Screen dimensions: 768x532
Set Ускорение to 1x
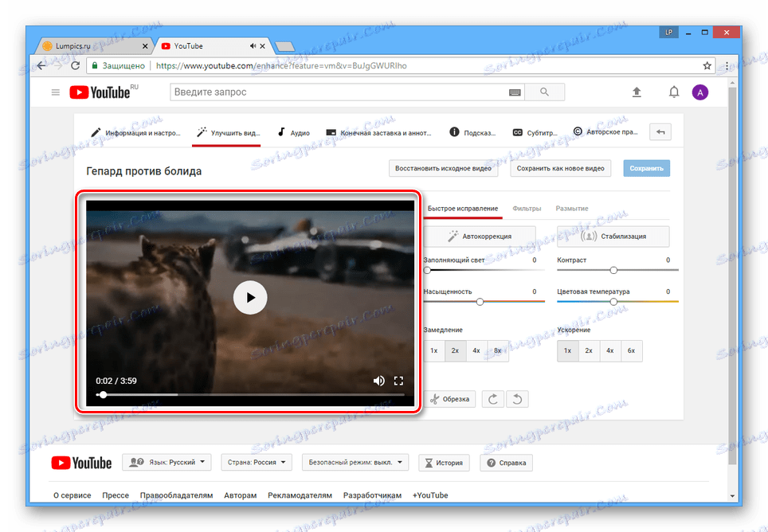tap(568, 351)
